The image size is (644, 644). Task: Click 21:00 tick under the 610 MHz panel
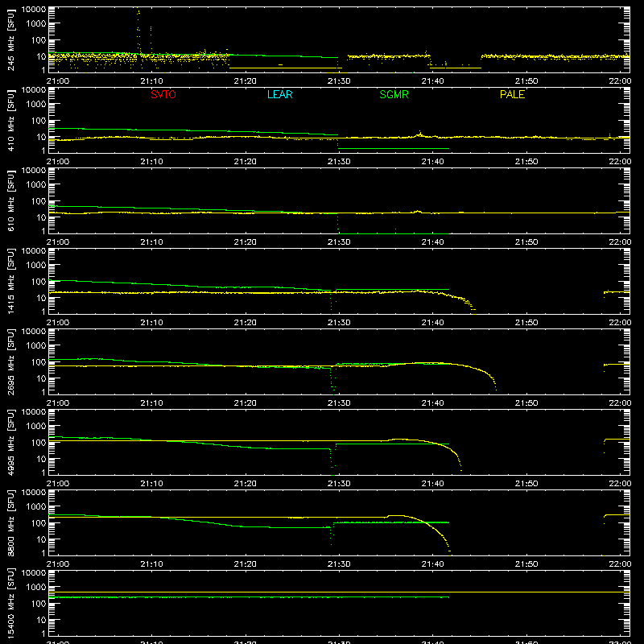tap(58, 242)
